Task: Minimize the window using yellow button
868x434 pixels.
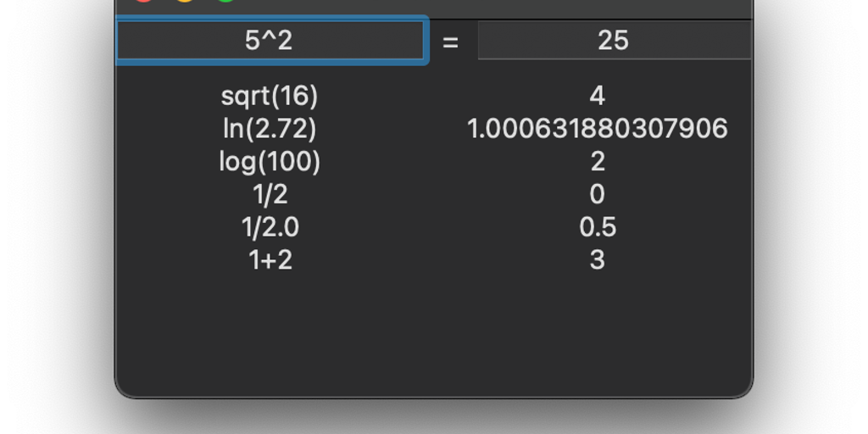Action: (185, 1)
